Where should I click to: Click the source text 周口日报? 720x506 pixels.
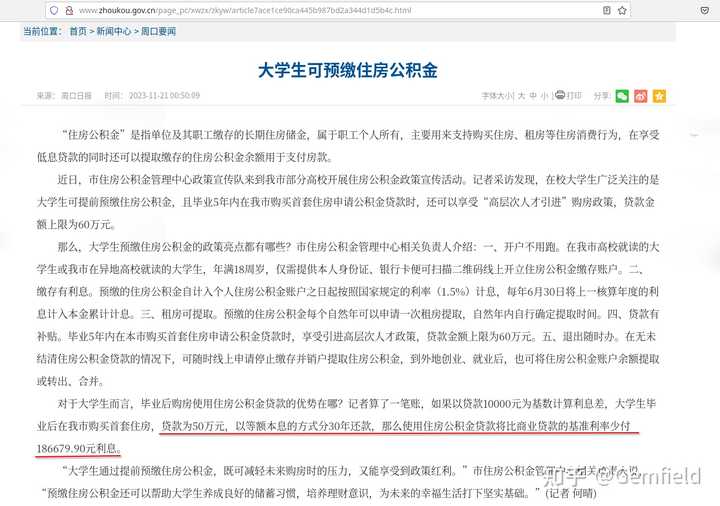[x=76, y=96]
